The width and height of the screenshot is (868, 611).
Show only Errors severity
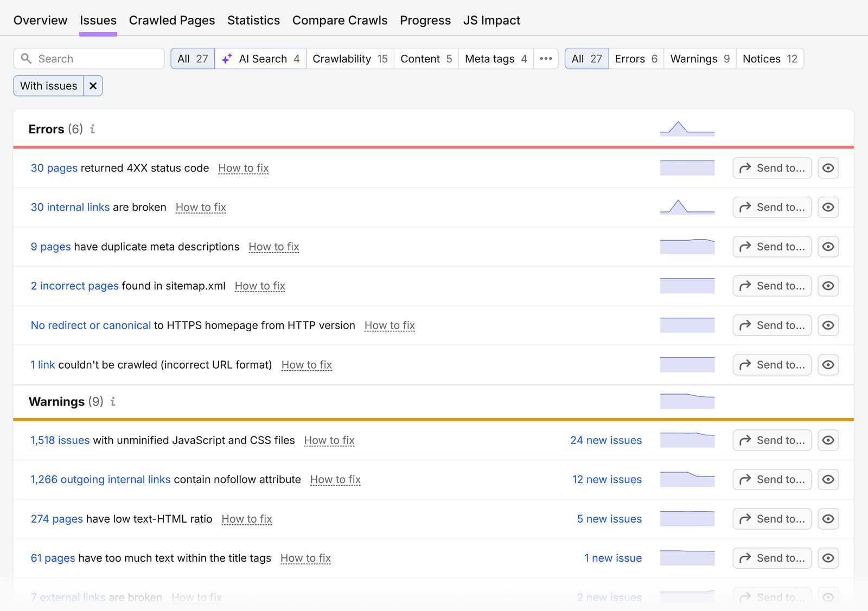pos(636,59)
